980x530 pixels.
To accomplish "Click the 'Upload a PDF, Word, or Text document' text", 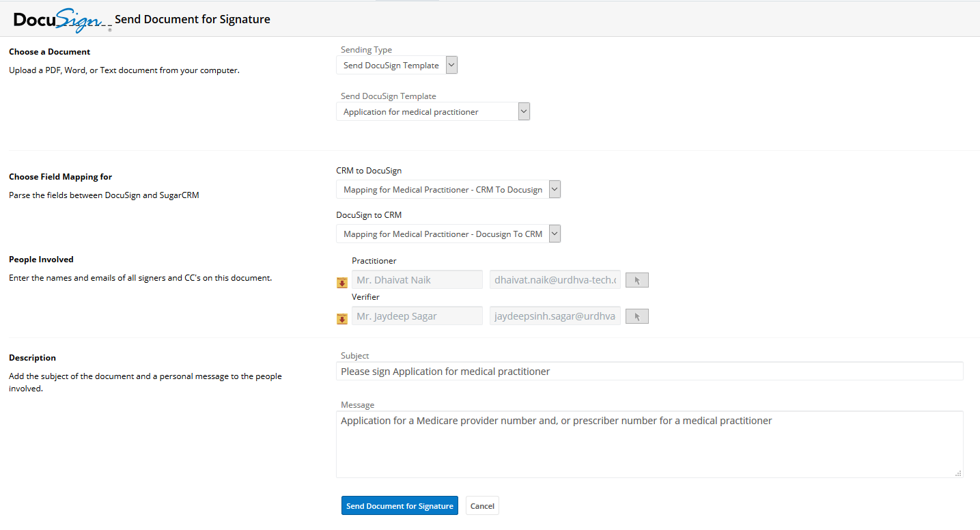I will (x=124, y=70).
